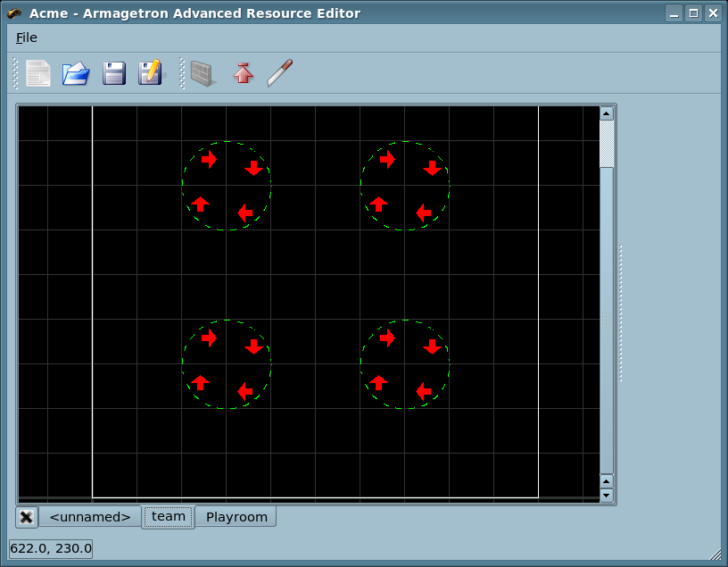728x567 pixels.
Task: Save with the floppy disk icon
Action: tap(114, 73)
